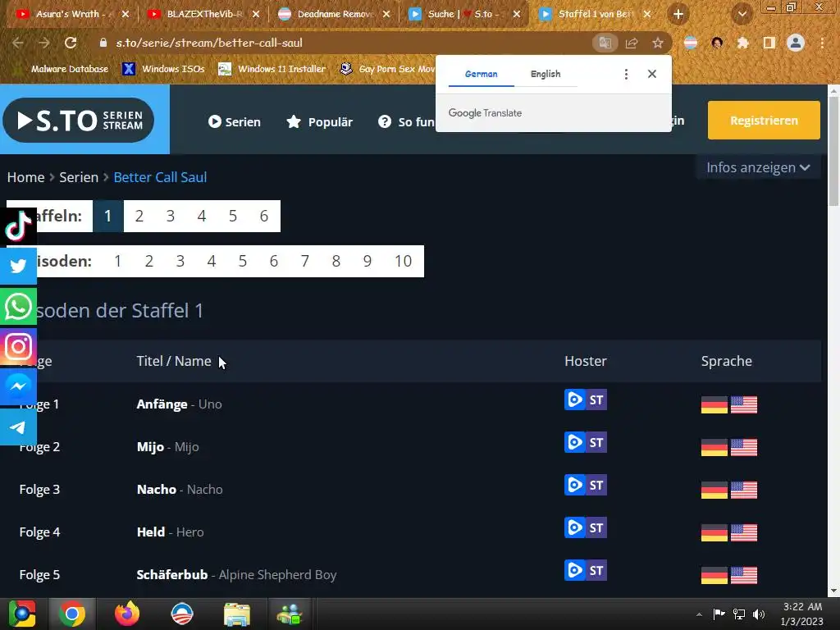The height and width of the screenshot is (630, 840).
Task: Switch to the BLAZEXTheVib tab
Action: (204, 14)
